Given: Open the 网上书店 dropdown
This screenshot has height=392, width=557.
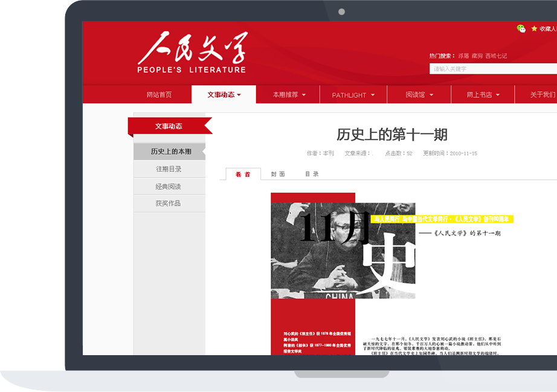Looking at the screenshot, I should click(482, 95).
